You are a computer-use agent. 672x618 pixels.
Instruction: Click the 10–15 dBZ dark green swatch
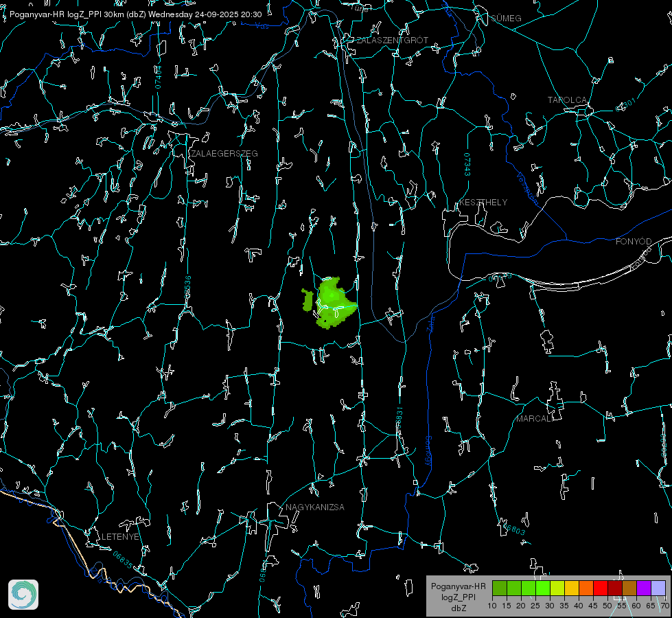499,588
